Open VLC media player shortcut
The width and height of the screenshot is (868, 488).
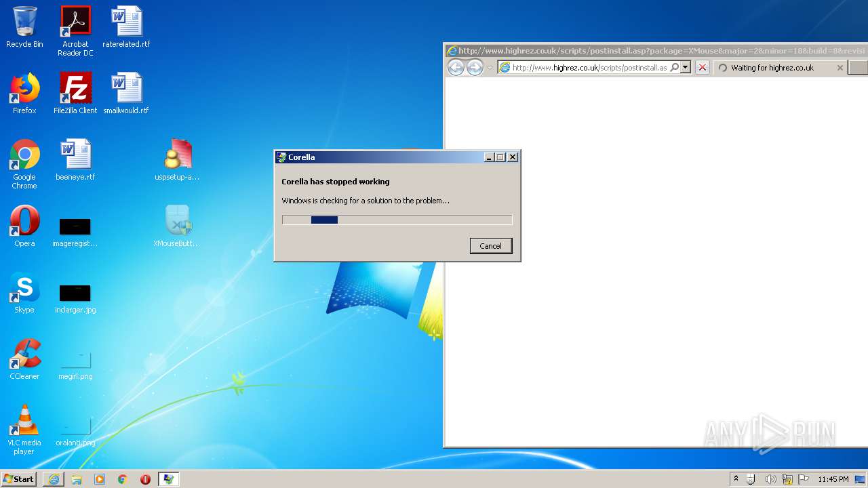tap(24, 430)
